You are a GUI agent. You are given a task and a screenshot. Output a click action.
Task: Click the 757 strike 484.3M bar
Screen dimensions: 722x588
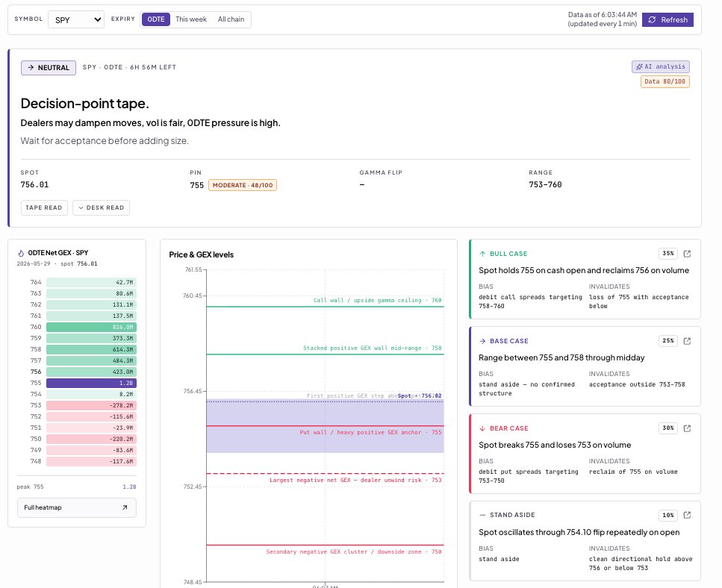[91, 360]
